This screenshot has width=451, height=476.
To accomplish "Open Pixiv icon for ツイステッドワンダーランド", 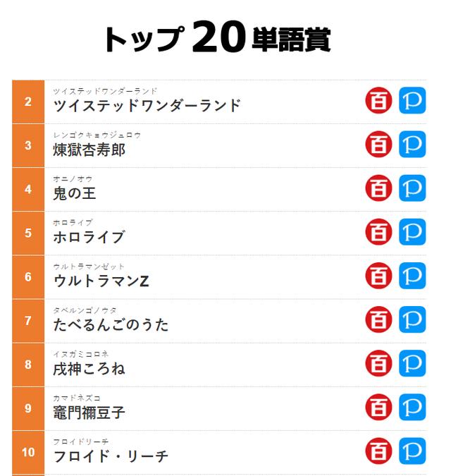I will point(412,101).
